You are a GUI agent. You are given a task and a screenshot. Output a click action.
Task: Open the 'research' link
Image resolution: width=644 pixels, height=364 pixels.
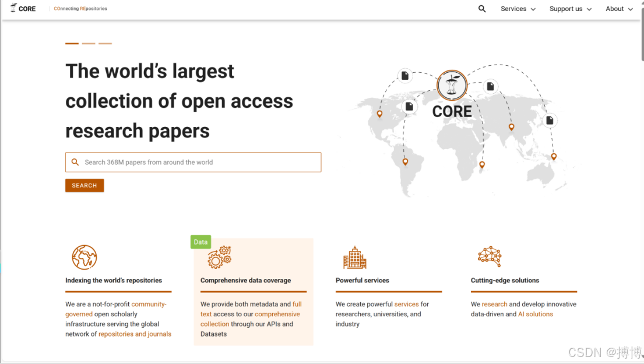pyautogui.click(x=494, y=304)
